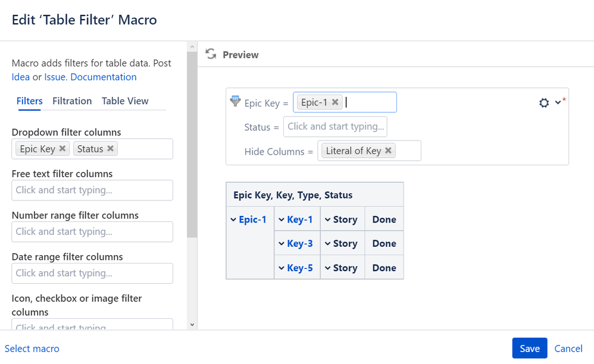This screenshot has width=594, height=364.
Task: Open the Documentation link
Action: click(104, 77)
